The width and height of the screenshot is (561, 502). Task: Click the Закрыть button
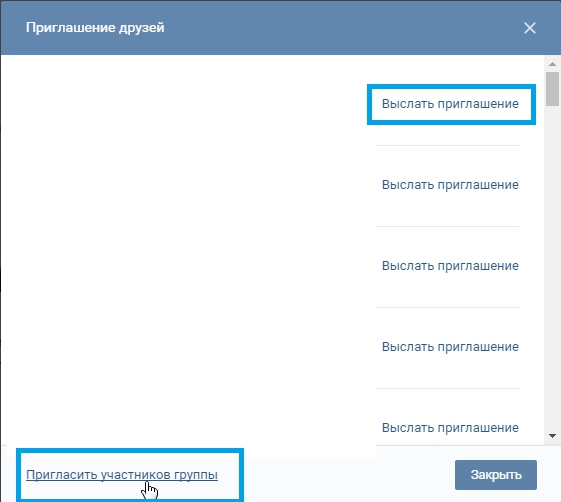coord(496,475)
